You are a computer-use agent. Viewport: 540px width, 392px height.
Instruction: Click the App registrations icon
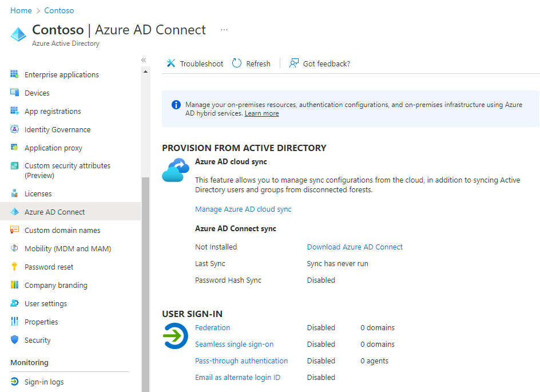click(x=14, y=111)
